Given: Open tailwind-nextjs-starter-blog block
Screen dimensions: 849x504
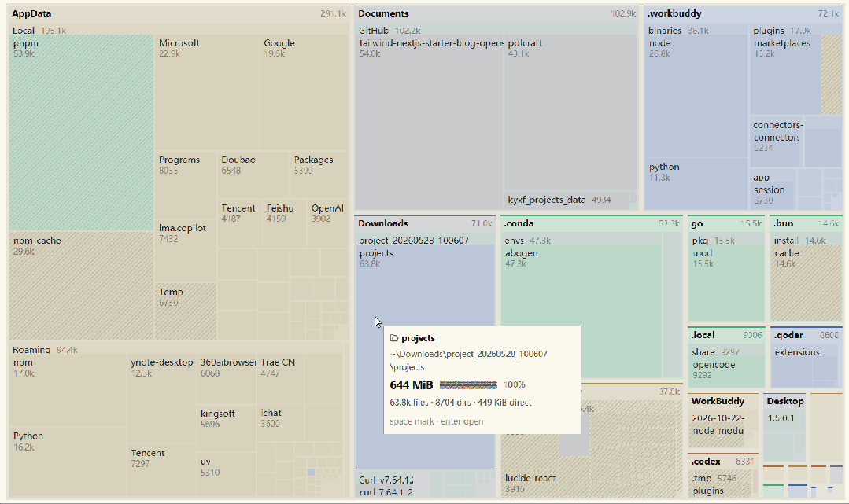Looking at the screenshot, I should pyautogui.click(x=430, y=123).
